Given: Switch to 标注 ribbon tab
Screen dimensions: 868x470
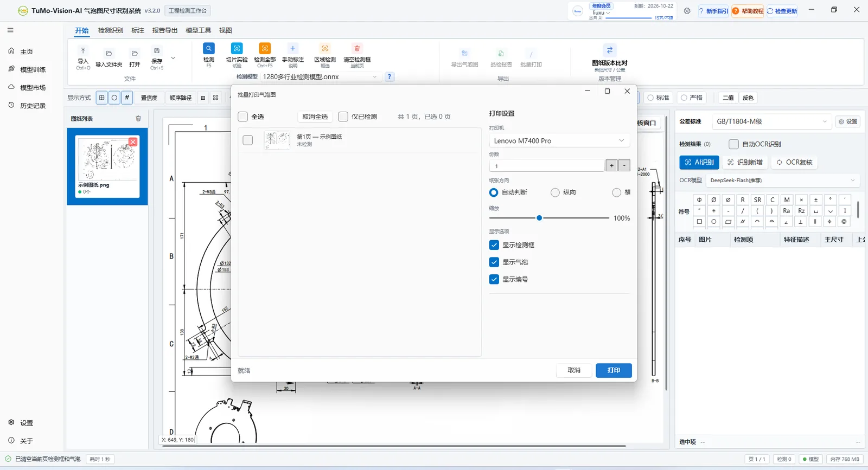Looking at the screenshot, I should [x=138, y=30].
